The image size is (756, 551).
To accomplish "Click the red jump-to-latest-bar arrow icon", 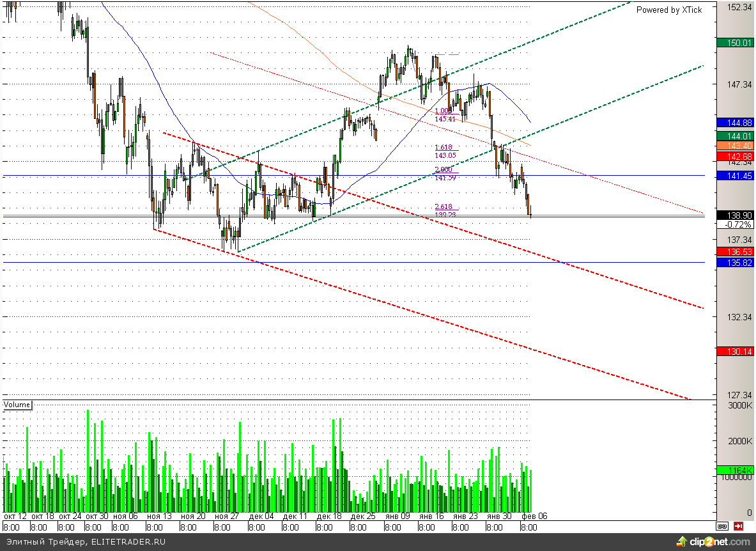I will (x=739, y=527).
